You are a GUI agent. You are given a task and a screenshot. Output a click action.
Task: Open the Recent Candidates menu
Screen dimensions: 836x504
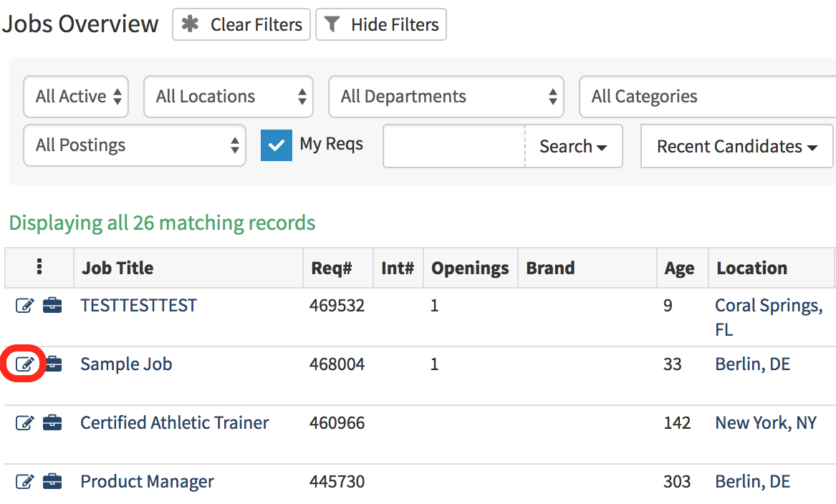(x=736, y=147)
